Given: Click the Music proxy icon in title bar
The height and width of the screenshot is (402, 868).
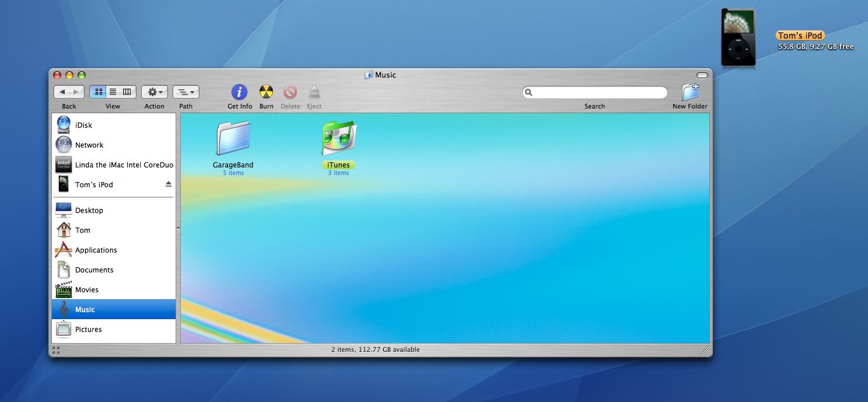Looking at the screenshot, I should coord(369,75).
